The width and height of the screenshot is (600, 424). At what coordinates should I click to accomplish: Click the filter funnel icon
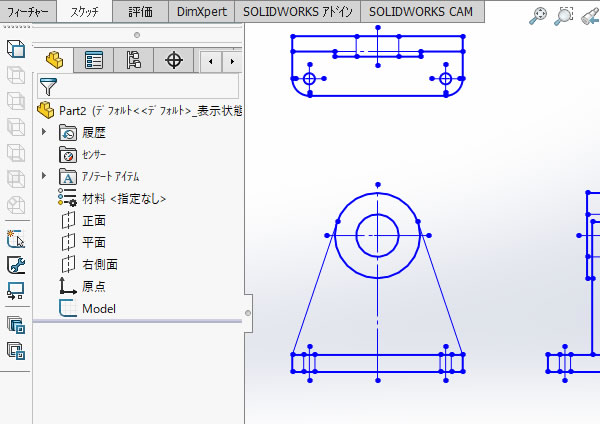[48, 86]
